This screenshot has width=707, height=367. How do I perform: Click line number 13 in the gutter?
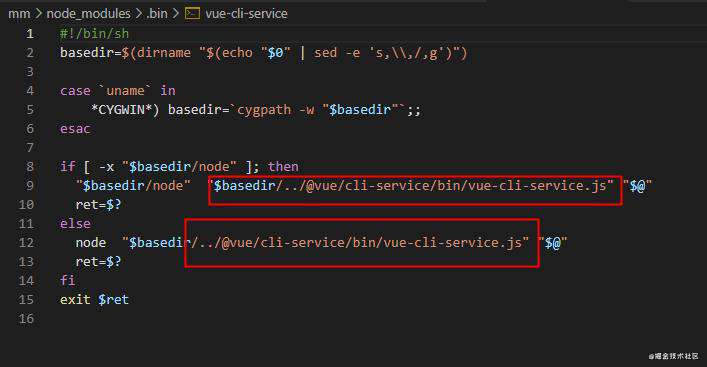click(x=26, y=261)
